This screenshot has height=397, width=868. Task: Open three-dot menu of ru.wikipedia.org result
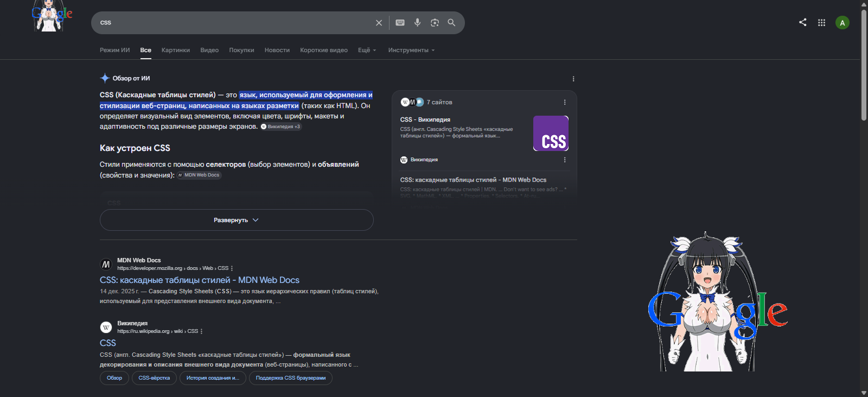tap(201, 331)
